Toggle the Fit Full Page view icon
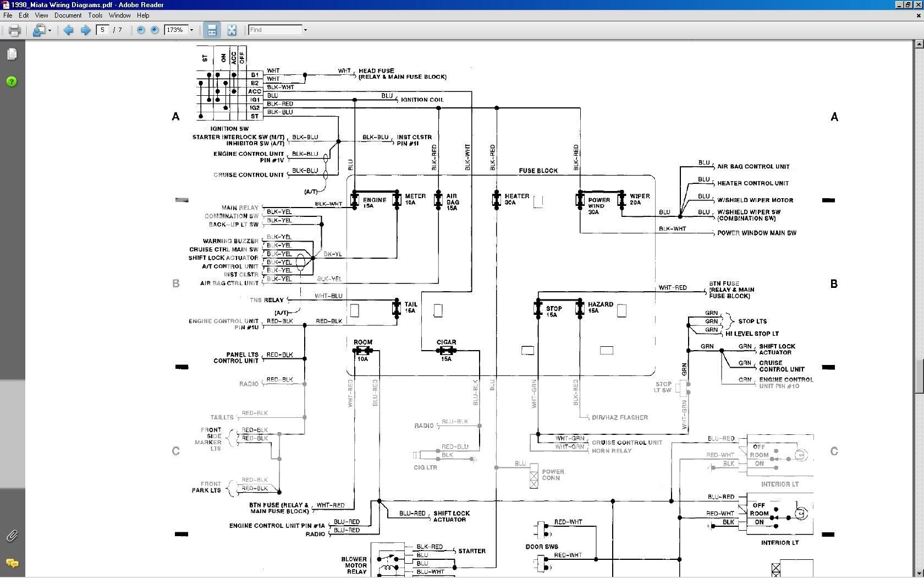The width and height of the screenshot is (924, 578). tap(232, 30)
